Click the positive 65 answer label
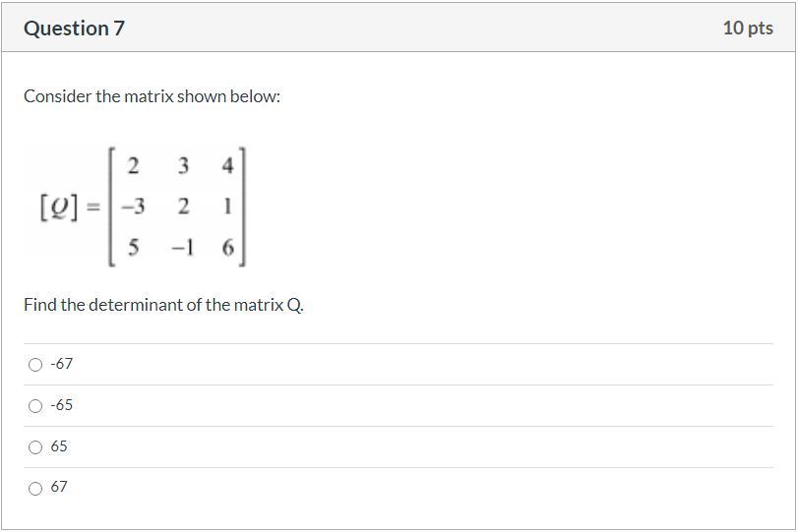Image resolution: width=798 pixels, height=532 pixels. click(59, 446)
